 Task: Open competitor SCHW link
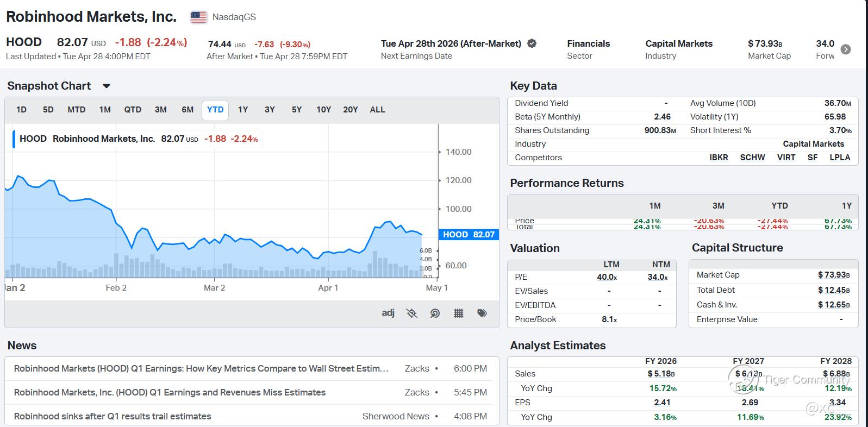click(x=752, y=158)
